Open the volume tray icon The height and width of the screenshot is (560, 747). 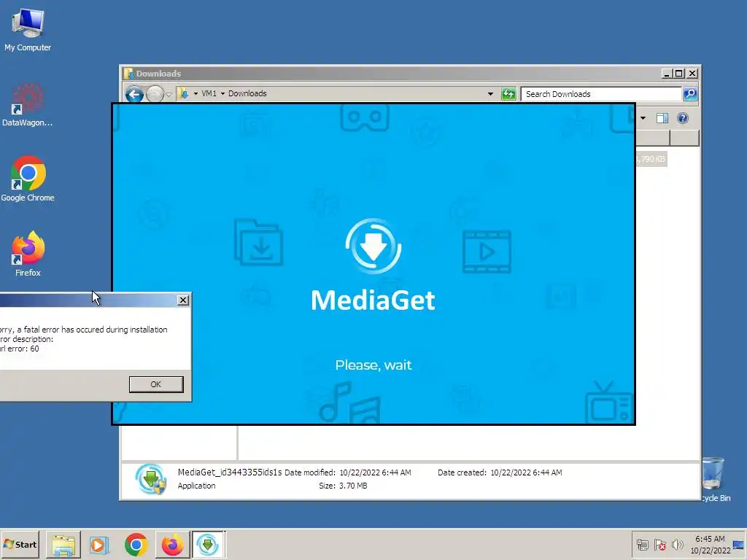tap(677, 544)
